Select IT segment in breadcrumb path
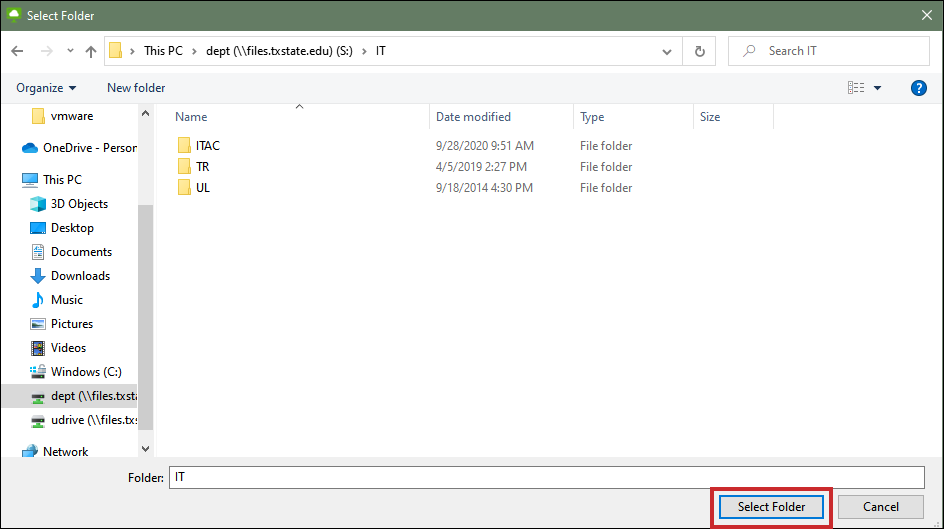 pyautogui.click(x=380, y=51)
